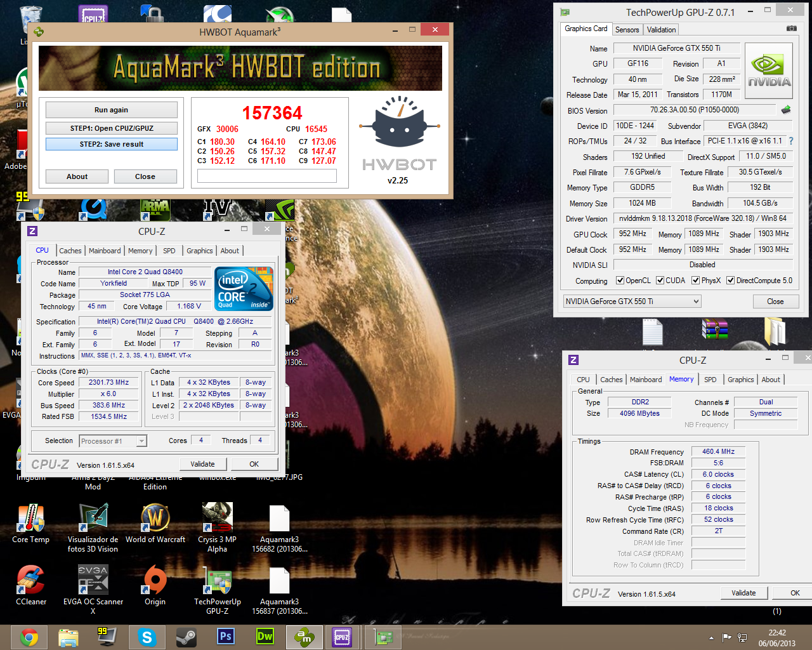
Task: Click the BIOS save chip icon in GPU-Z
Action: pyautogui.click(x=786, y=110)
